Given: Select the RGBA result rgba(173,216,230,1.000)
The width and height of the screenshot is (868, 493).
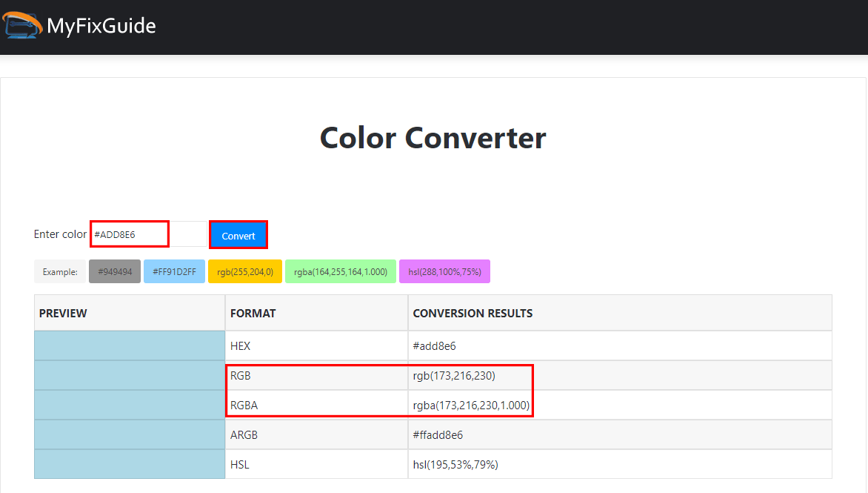Looking at the screenshot, I should (472, 405).
